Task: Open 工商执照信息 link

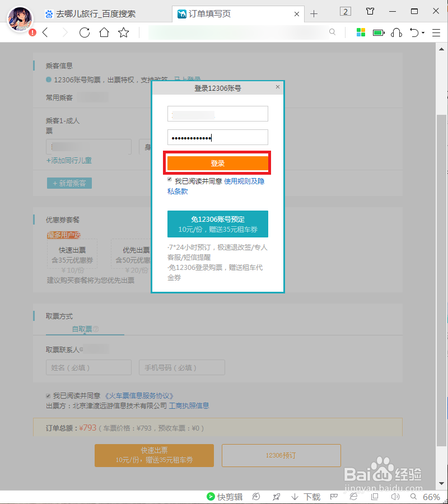Action: click(x=189, y=405)
